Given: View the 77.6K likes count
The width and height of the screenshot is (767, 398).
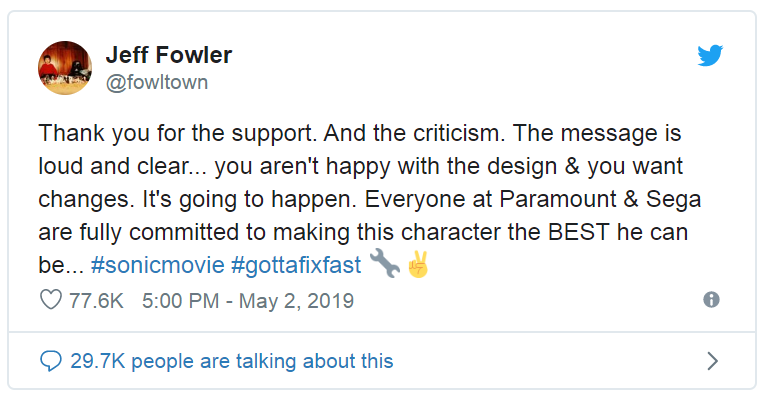Looking at the screenshot, I should [96, 301].
